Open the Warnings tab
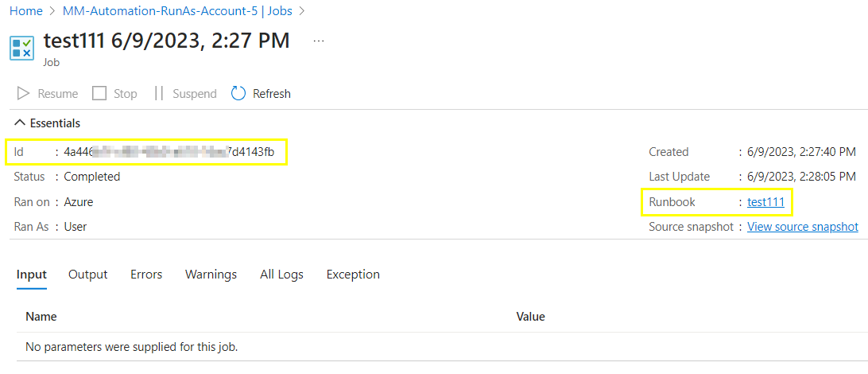This screenshot has width=868, height=374. 211,275
